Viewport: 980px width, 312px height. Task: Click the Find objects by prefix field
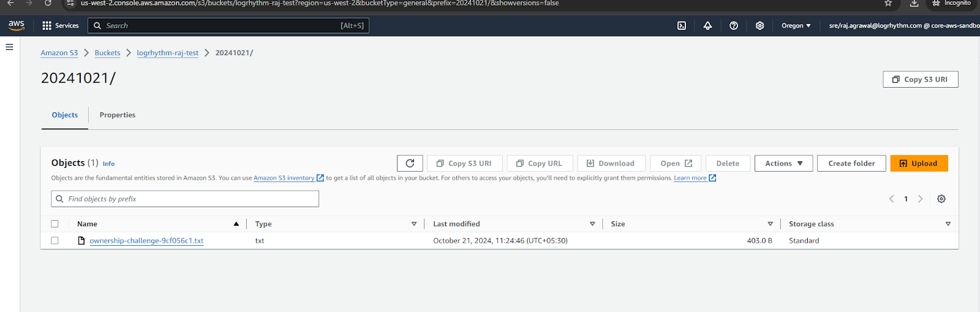point(185,199)
